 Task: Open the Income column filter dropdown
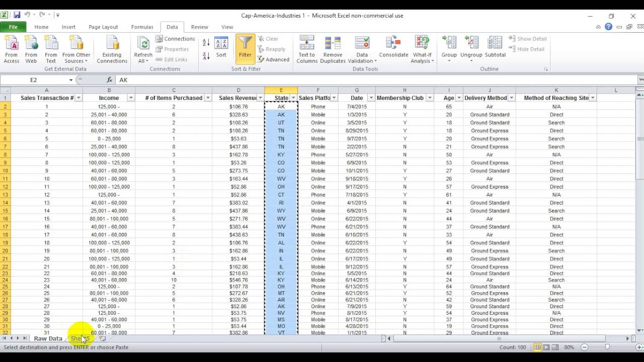tap(131, 98)
